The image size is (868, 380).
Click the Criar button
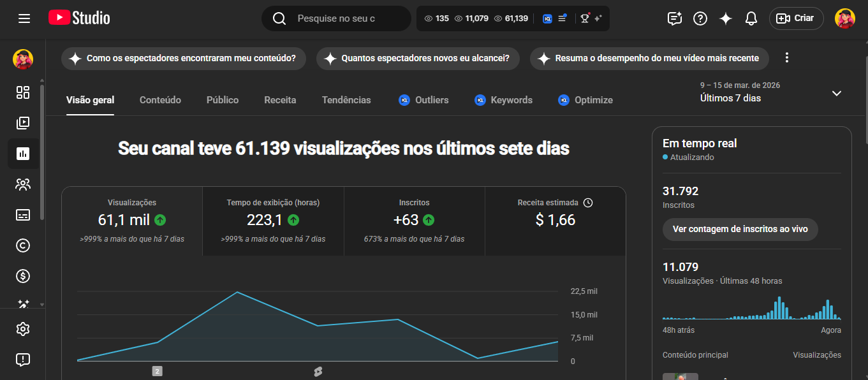(797, 18)
